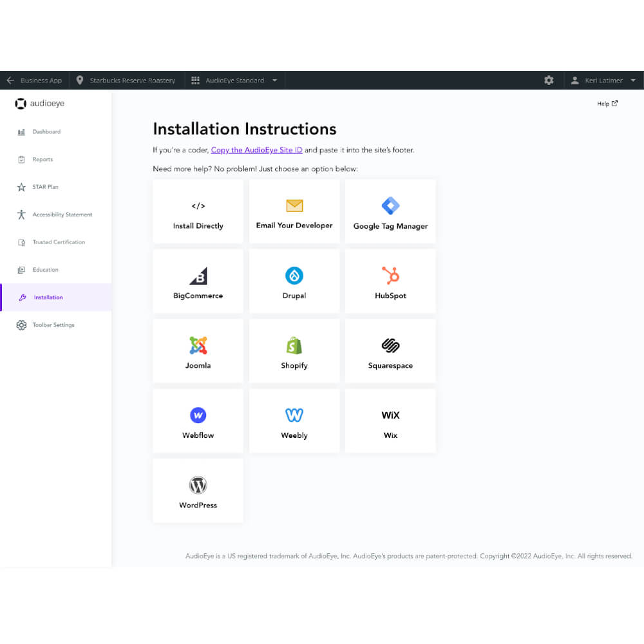Click the HubSpot sprocket icon
This screenshot has height=644, width=644.
[x=390, y=276]
